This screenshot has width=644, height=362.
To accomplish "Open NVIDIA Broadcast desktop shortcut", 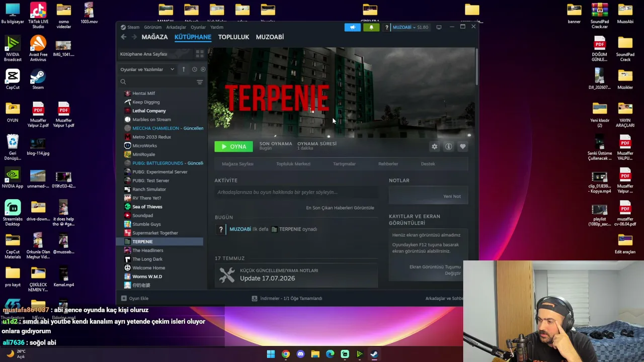I will coord(13,49).
